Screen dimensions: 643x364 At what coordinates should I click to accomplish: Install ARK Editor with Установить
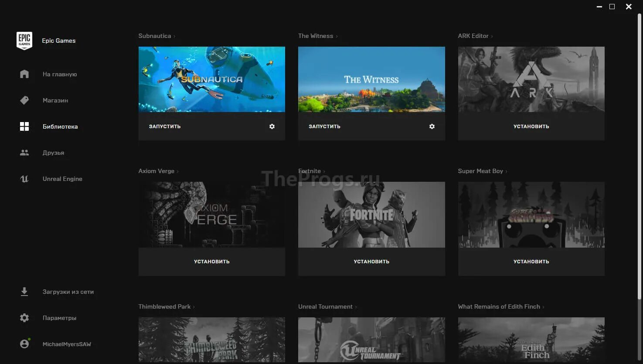click(x=531, y=126)
